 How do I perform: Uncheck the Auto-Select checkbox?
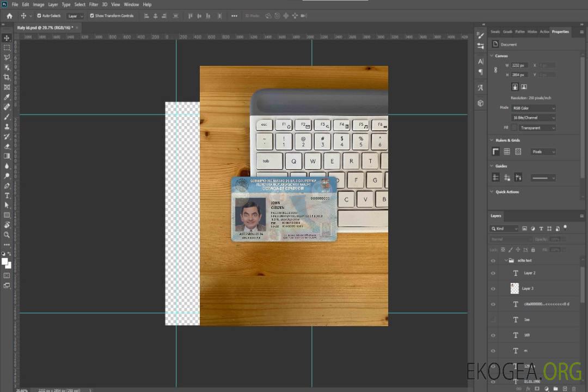tap(39, 16)
